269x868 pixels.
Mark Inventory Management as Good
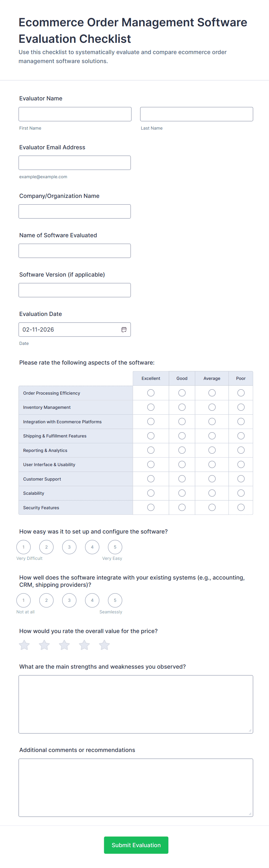coord(182,407)
